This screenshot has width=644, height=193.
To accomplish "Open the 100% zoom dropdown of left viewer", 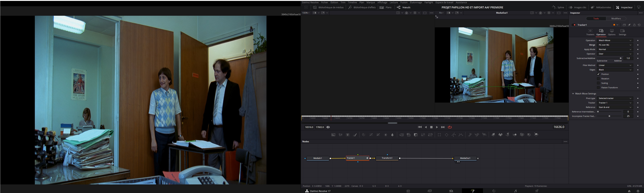I will [x=306, y=13].
